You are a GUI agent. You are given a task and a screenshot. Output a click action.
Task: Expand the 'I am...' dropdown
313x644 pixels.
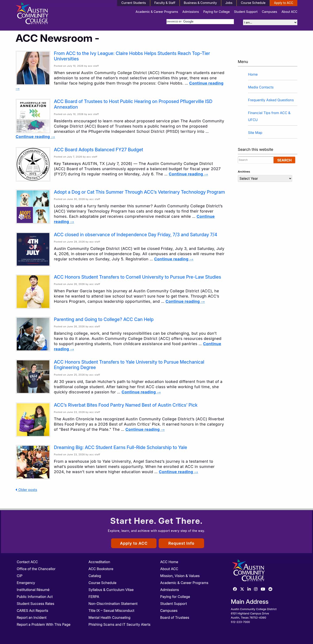(270, 23)
